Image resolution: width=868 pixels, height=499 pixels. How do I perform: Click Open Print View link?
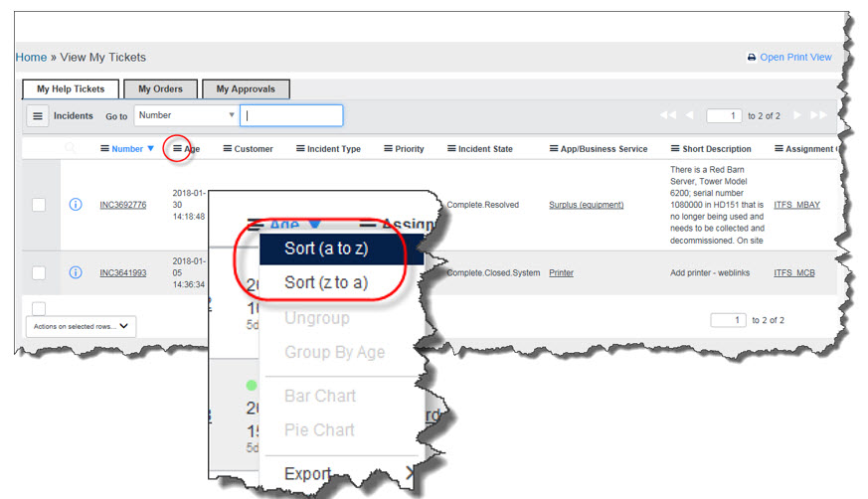pyautogui.click(x=795, y=58)
